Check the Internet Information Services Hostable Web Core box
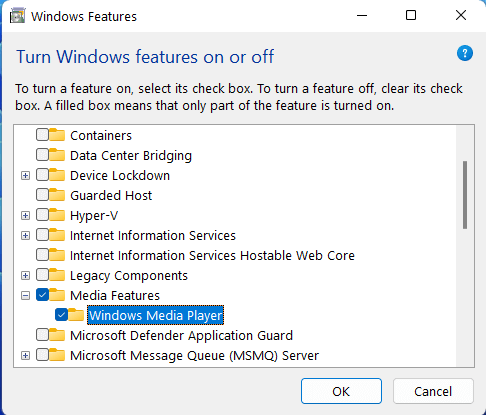Screen dimensions: 486x415 pos(42,255)
